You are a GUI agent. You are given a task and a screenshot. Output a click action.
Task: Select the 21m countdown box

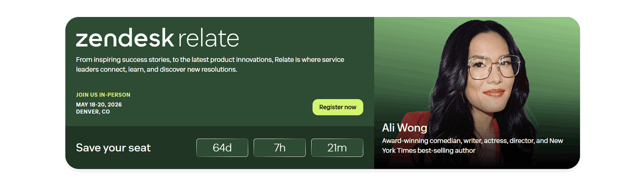click(x=337, y=148)
